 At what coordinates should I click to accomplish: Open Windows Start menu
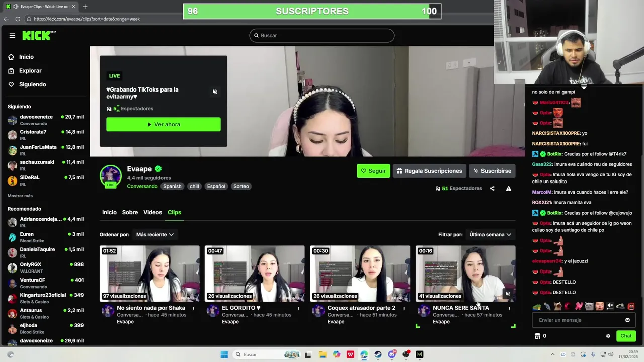click(x=224, y=354)
